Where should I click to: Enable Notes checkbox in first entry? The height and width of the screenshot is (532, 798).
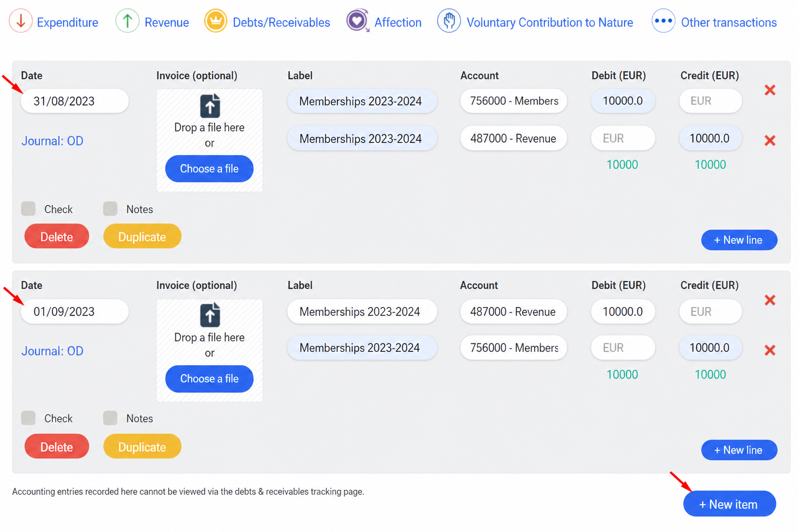point(110,209)
